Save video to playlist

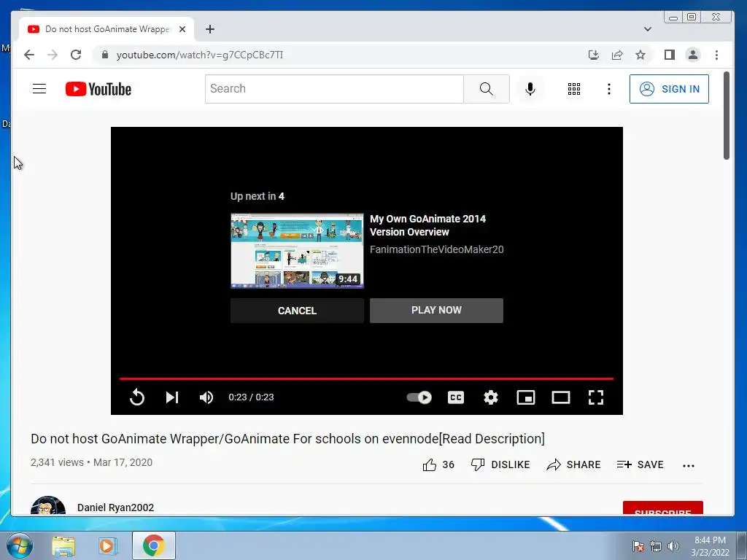(x=640, y=464)
